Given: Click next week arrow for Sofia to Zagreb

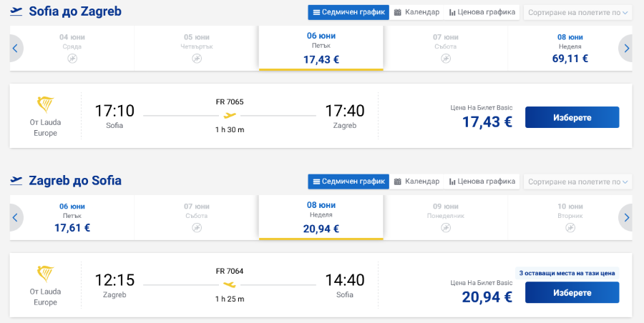Looking at the screenshot, I should (626, 49).
